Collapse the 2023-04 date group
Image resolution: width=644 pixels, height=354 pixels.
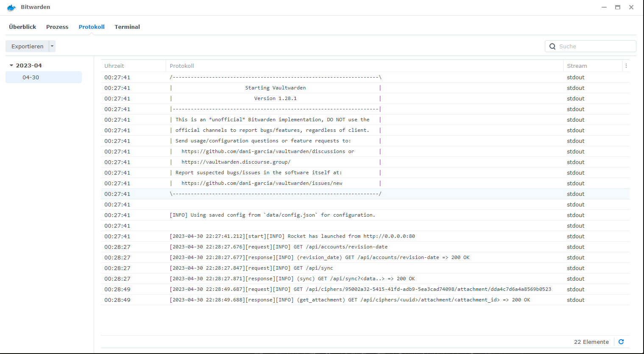point(11,65)
